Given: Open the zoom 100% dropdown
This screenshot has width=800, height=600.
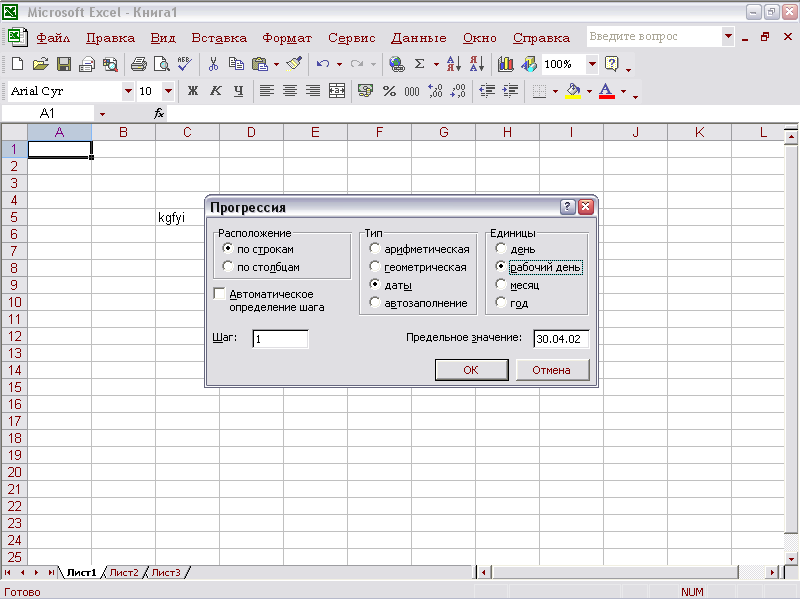Looking at the screenshot, I should [x=592, y=64].
